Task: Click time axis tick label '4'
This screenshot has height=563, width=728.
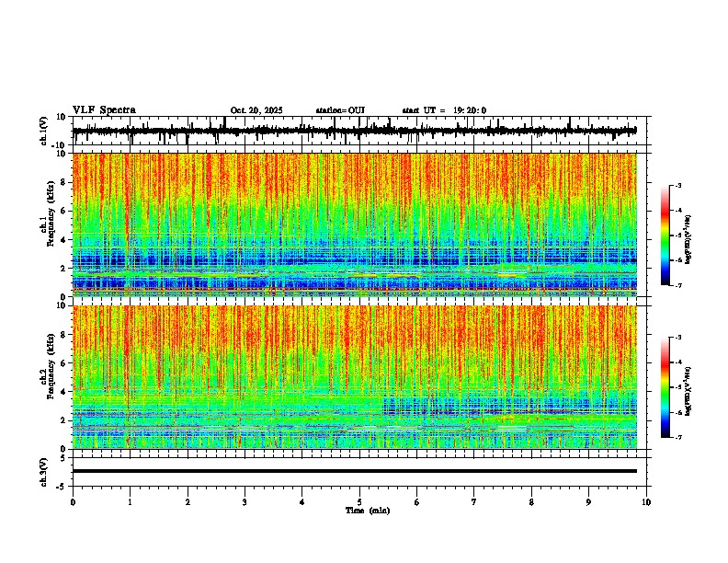Action: tap(302, 502)
